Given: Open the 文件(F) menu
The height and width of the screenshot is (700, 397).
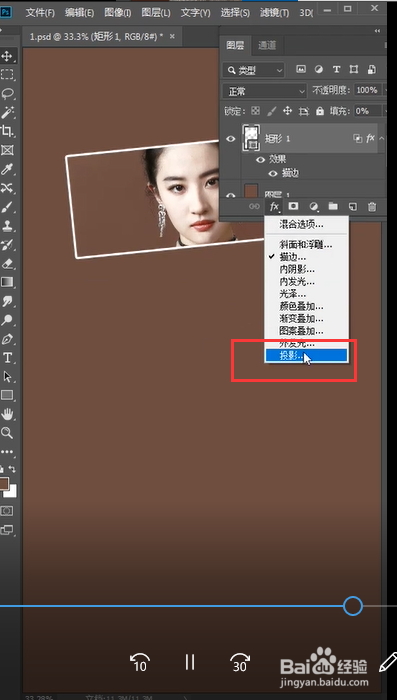Looking at the screenshot, I should point(40,12).
